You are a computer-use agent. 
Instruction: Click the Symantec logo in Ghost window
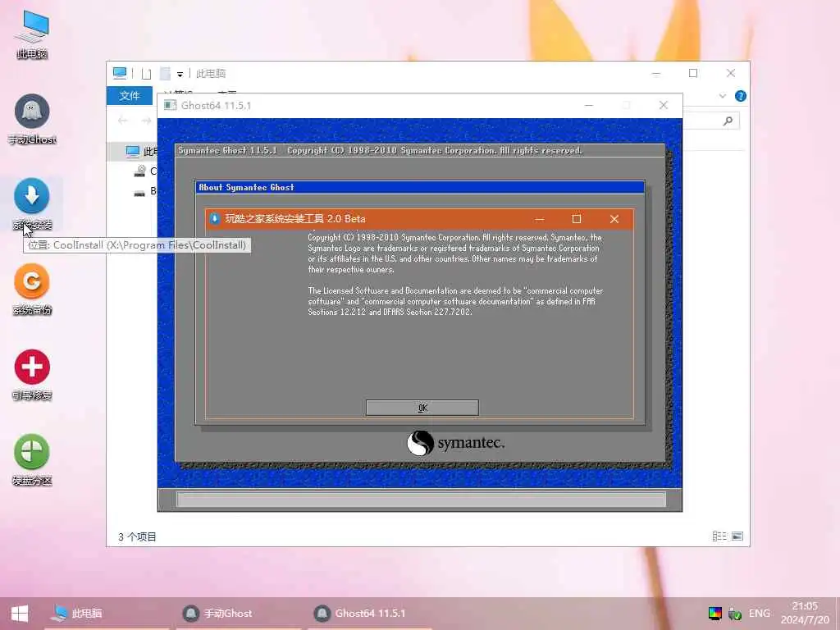(455, 443)
